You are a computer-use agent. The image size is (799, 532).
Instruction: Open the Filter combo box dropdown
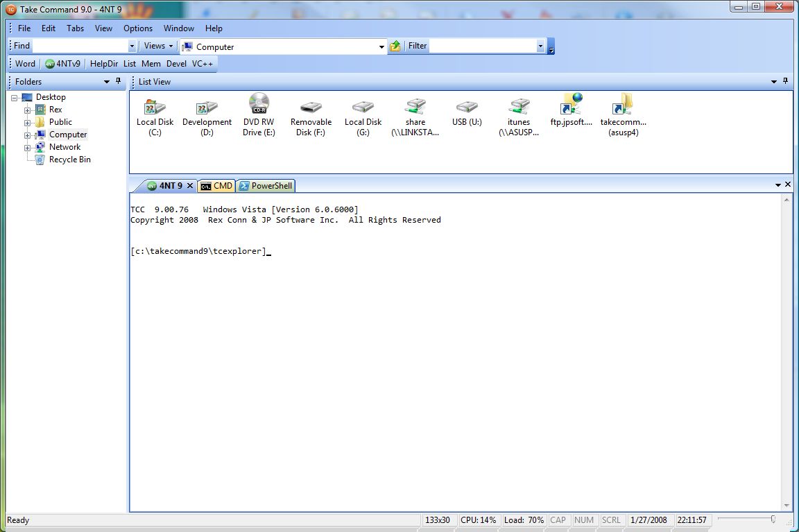[x=540, y=46]
